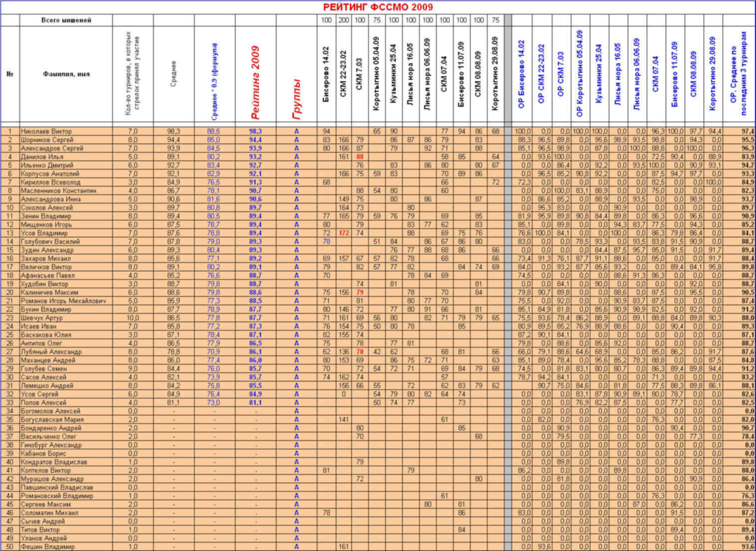Screen dimensions: 756x551
Task: Select the name cell Богуславская Мария
Action: [52, 419]
